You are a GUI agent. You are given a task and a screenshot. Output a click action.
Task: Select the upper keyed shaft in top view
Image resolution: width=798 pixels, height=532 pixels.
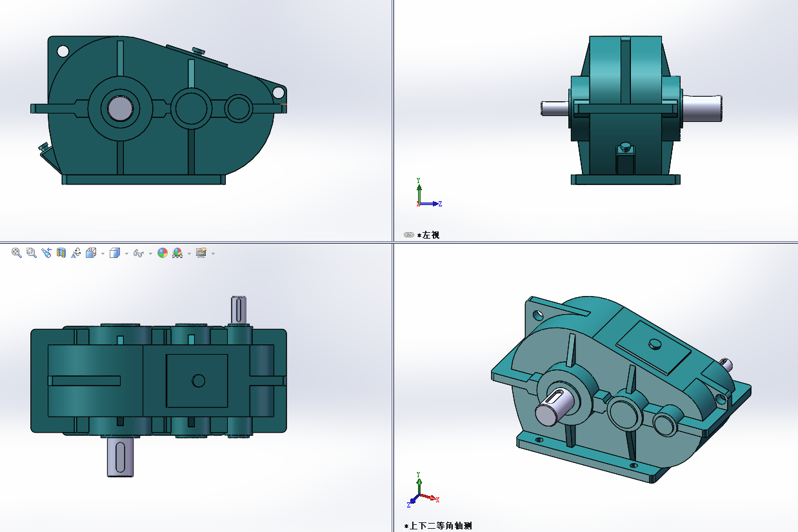[239, 311]
